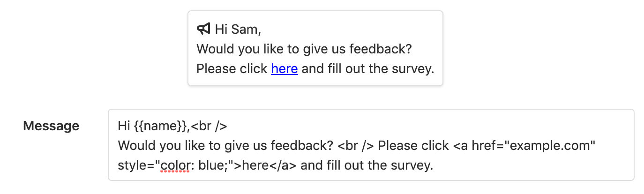Follow the blue "here" link in preview

click(284, 69)
